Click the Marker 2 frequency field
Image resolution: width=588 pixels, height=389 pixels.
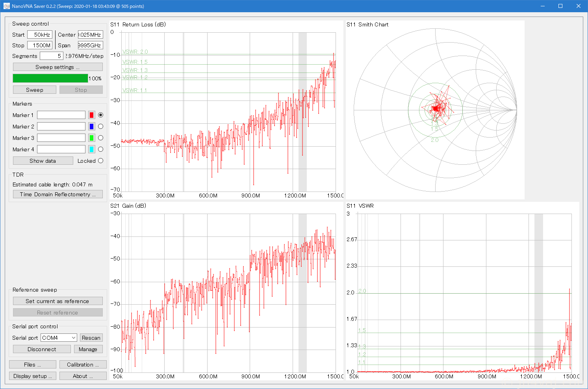tap(61, 127)
